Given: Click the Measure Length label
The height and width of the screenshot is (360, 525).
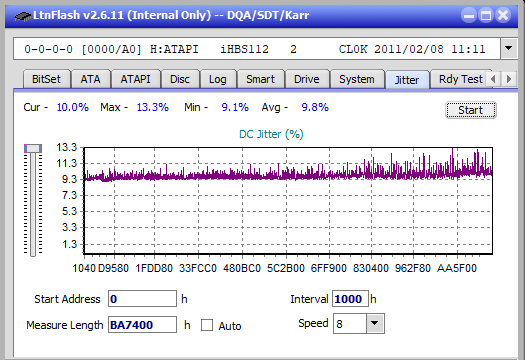Looking at the screenshot, I should tap(65, 325).
